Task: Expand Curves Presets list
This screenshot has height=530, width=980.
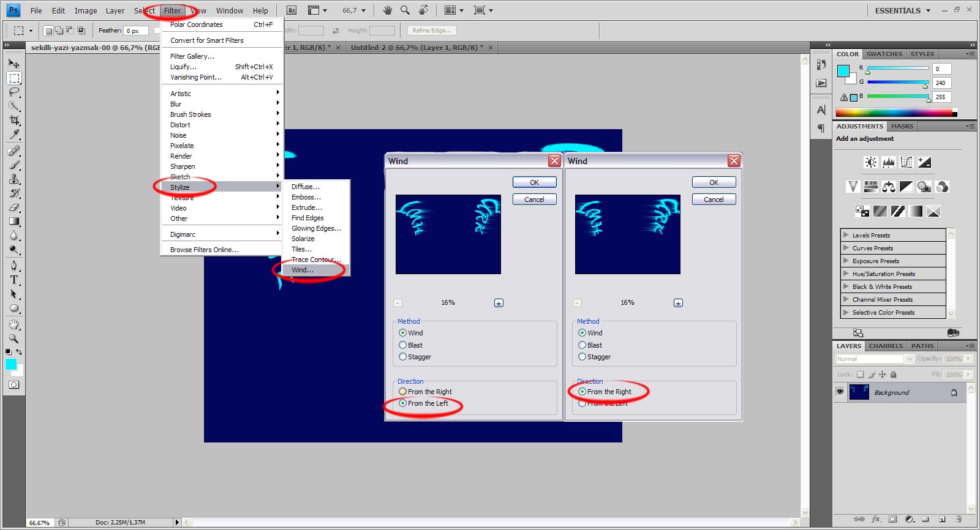Action: (846, 248)
